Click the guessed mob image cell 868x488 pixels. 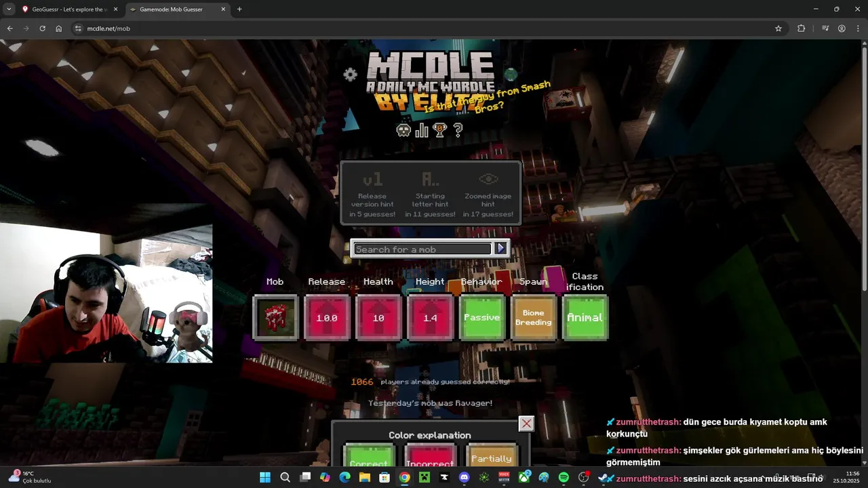click(x=275, y=317)
